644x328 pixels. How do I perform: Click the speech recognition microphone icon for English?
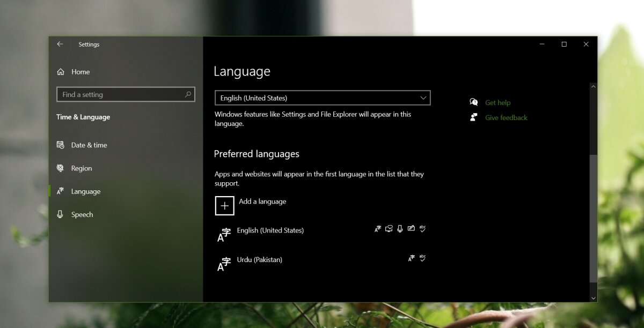[x=399, y=228]
